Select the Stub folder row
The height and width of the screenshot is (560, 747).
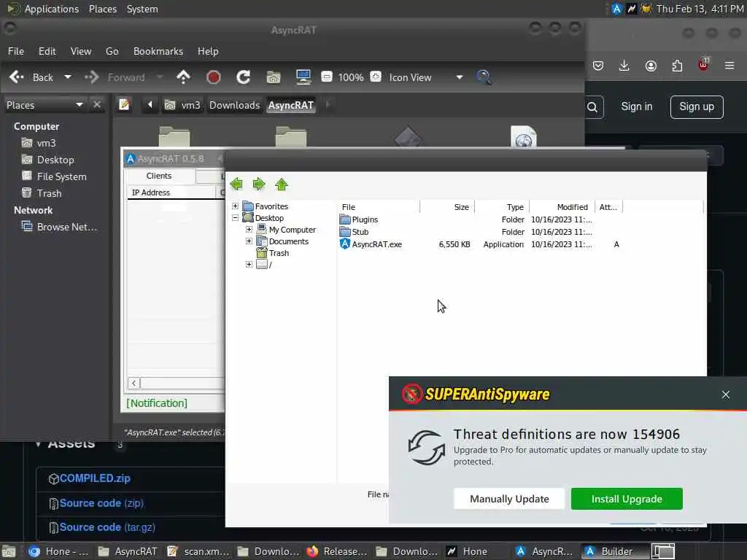click(480, 232)
